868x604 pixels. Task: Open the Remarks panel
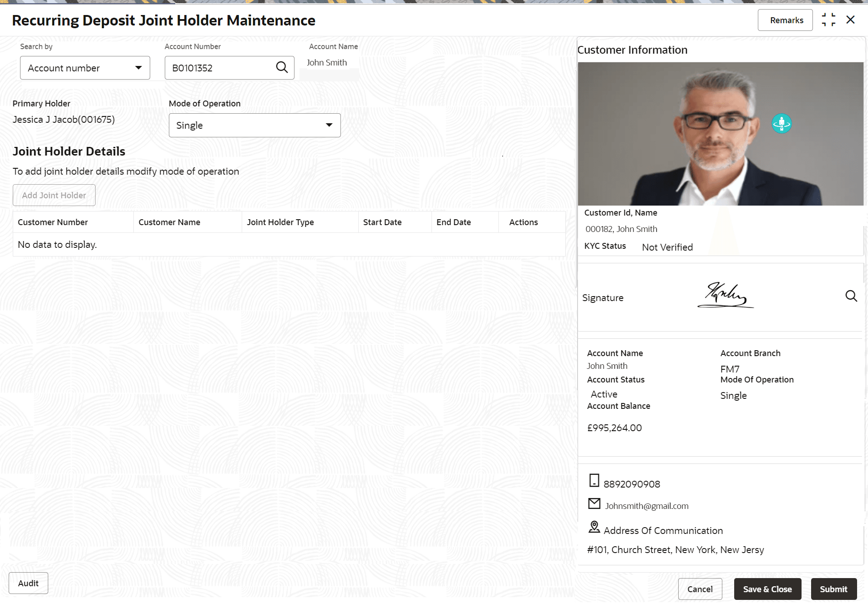coord(785,20)
